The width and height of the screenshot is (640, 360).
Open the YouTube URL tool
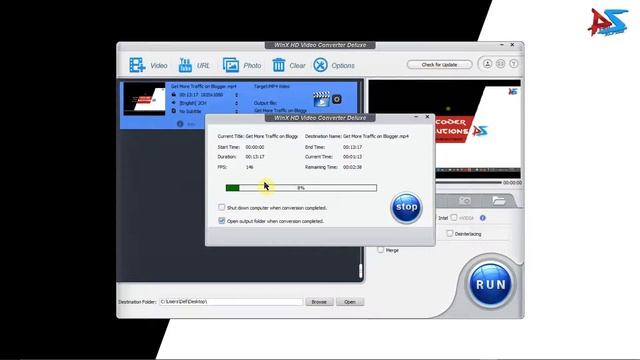click(x=185, y=65)
